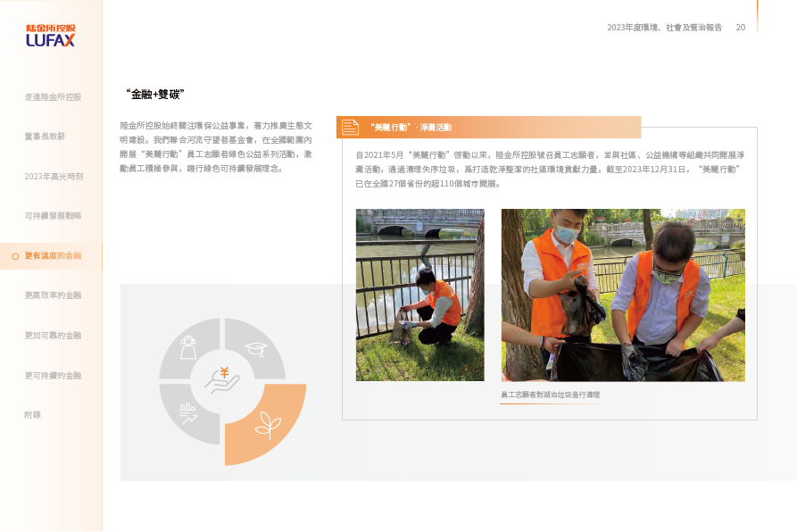Click the person icon in the circular diagram

tap(188, 346)
